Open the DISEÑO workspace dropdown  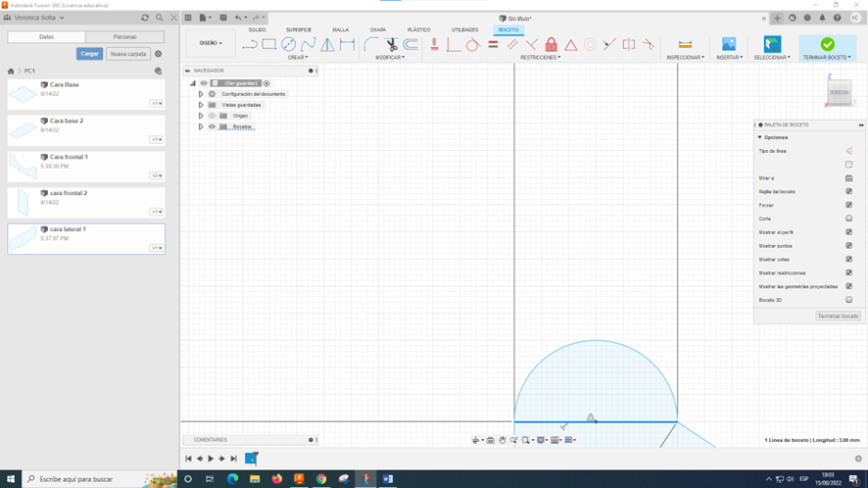pos(211,43)
